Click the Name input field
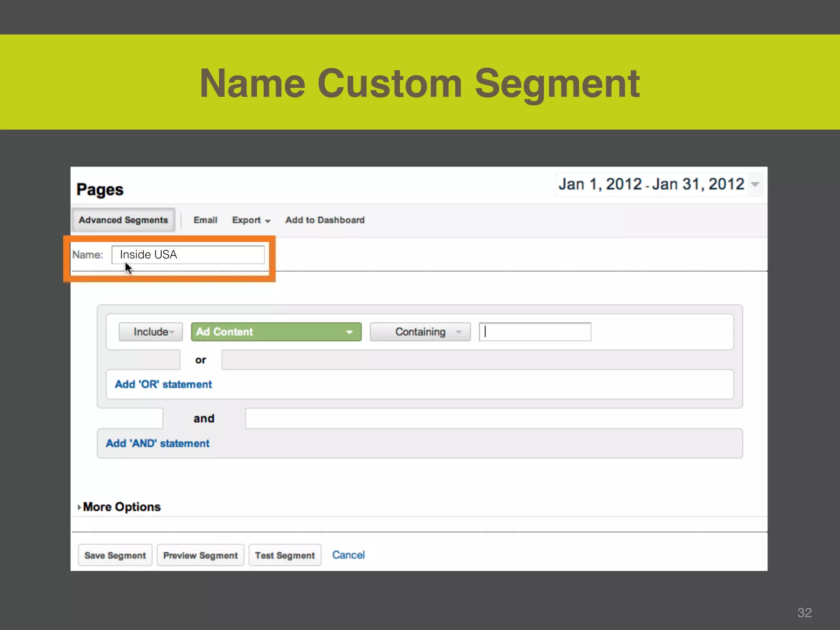840x630 pixels. tap(188, 255)
